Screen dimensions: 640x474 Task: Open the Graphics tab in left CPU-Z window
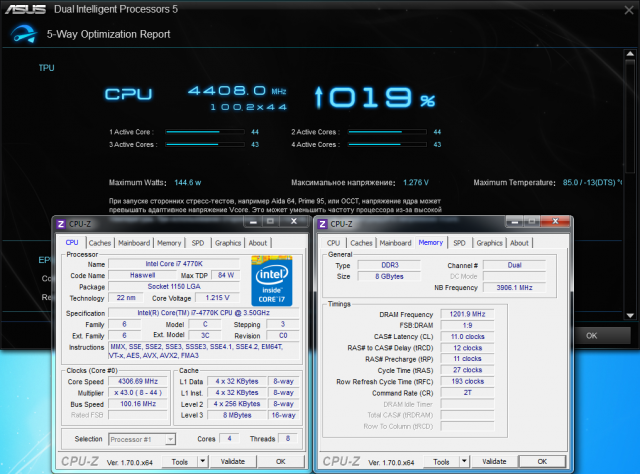pyautogui.click(x=228, y=243)
